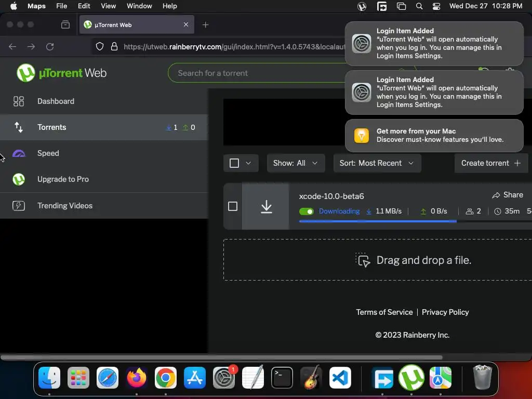Open the Speed sidebar section
The width and height of the screenshot is (532, 399).
click(104, 153)
